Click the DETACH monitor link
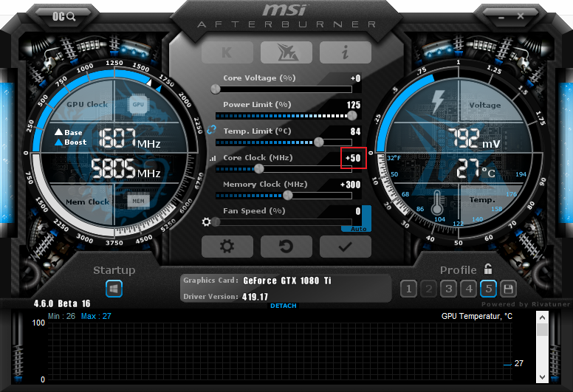 click(284, 306)
